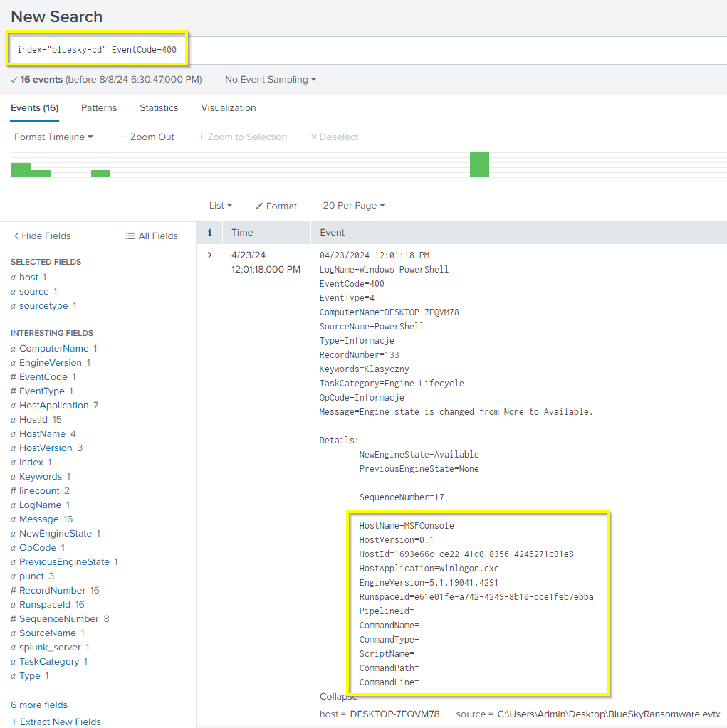The height and width of the screenshot is (728, 727).
Task: Switch to the Statistics tab
Action: pos(159,108)
